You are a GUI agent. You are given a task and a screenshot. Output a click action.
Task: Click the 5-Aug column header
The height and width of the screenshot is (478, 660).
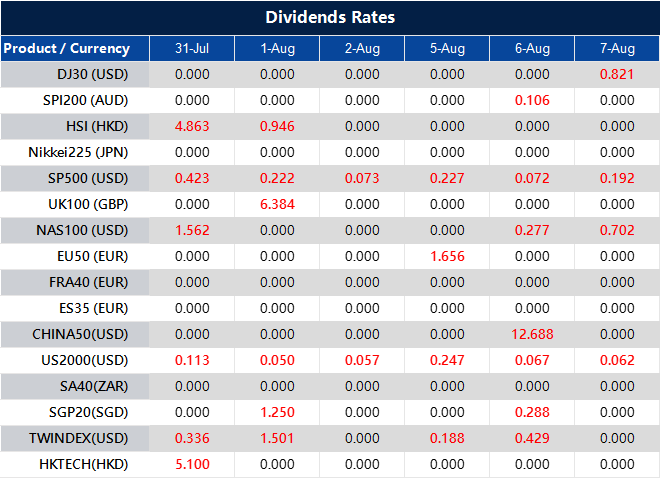click(x=447, y=48)
